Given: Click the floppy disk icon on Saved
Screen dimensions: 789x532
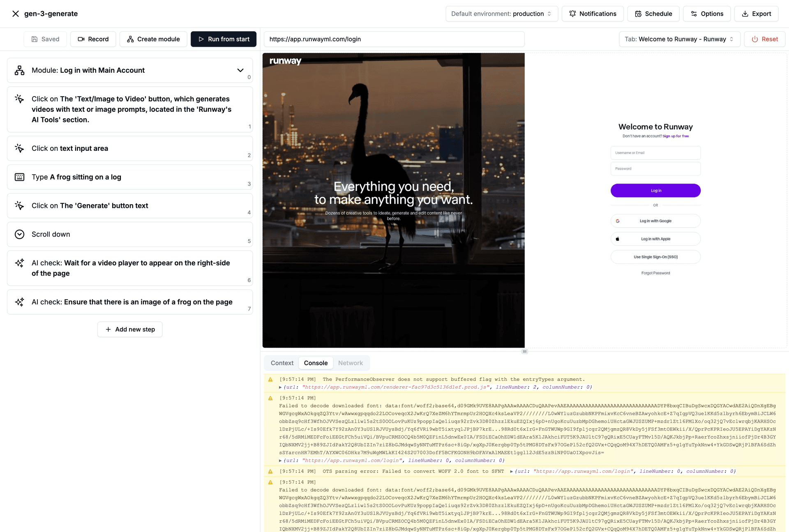Looking at the screenshot, I should click(35, 39).
